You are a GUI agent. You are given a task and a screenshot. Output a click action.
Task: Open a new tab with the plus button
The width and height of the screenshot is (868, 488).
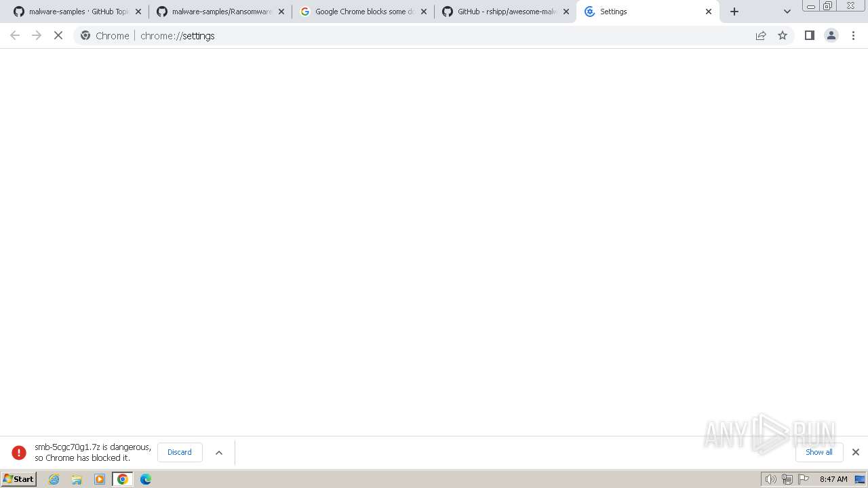tap(734, 12)
